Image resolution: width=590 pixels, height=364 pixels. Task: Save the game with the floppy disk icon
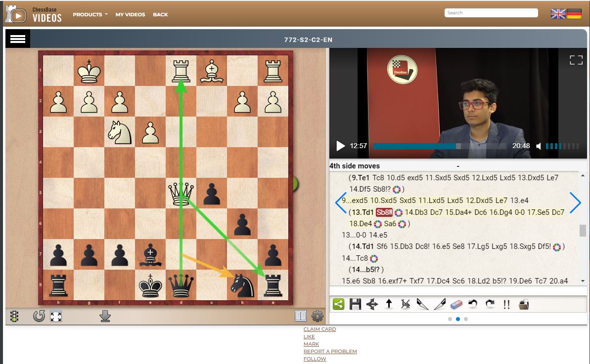tap(355, 304)
